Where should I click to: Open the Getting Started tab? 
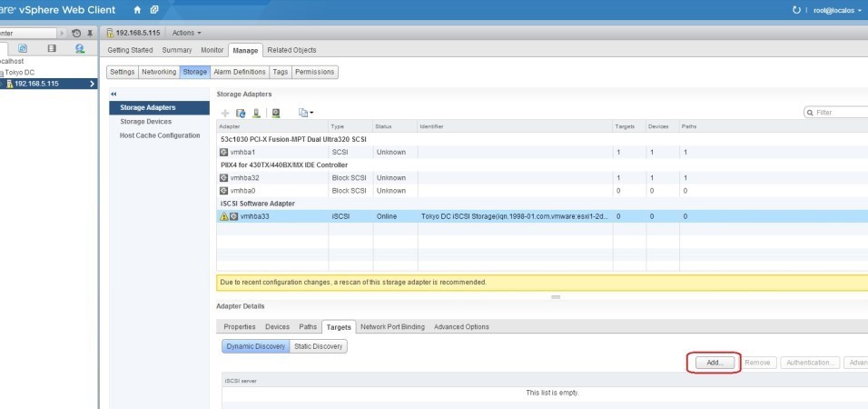(130, 50)
